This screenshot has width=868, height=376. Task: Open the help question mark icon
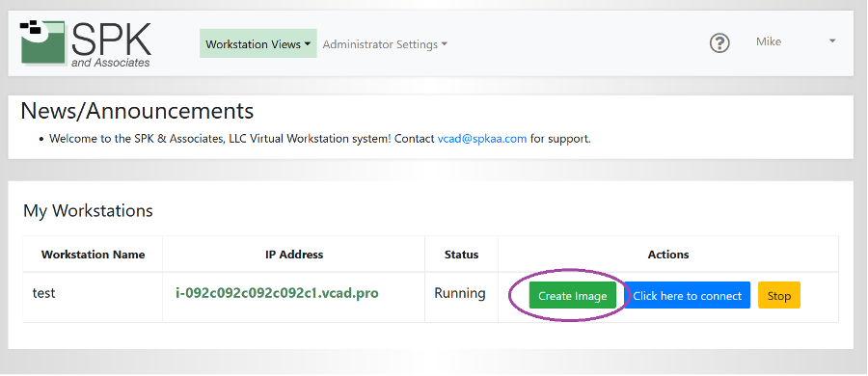719,43
